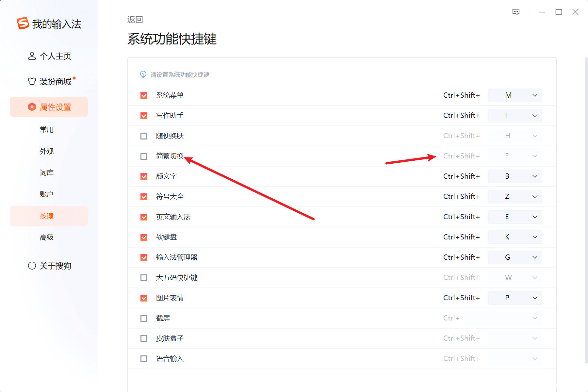588x392 pixels.
Task: Click the info icon beside 关于搜狗
Action: 31,266
